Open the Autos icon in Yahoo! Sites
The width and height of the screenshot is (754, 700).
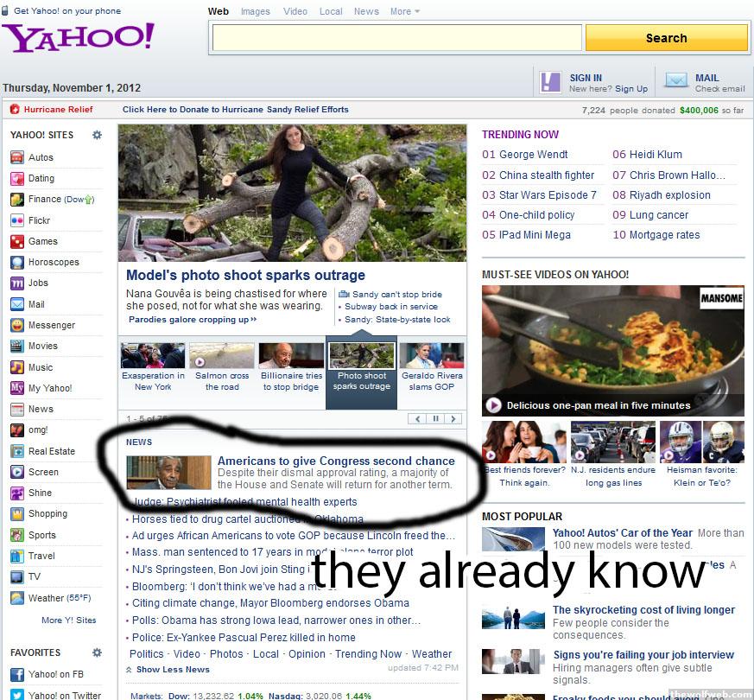(16, 157)
